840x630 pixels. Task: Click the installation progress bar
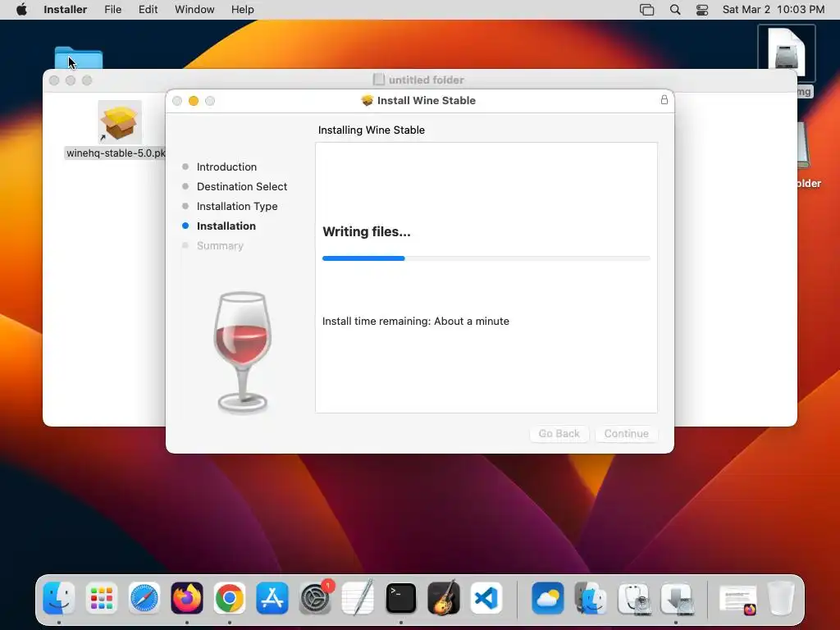pos(486,258)
